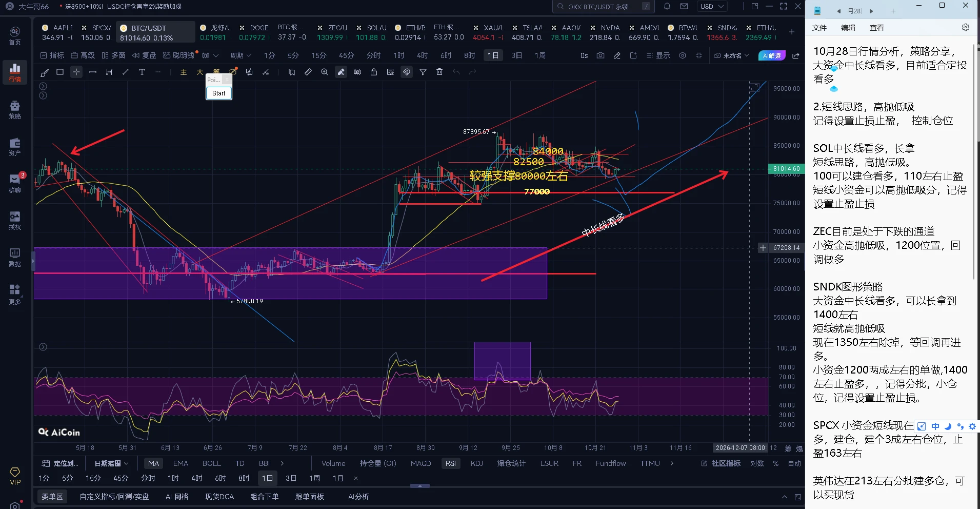Select the 4时 interval in top toolbar
The height and width of the screenshot is (509, 980).
[422, 55]
